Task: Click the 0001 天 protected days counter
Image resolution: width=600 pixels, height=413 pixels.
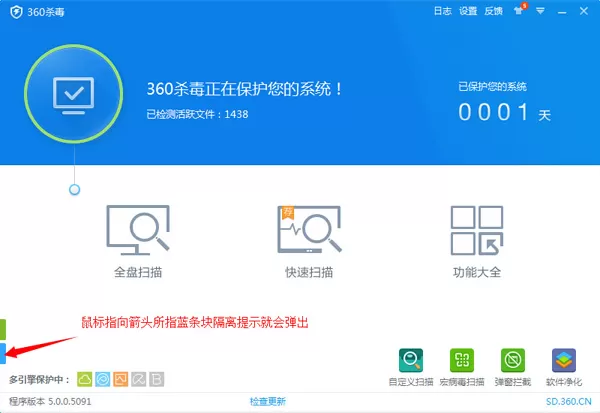Action: 505,113
